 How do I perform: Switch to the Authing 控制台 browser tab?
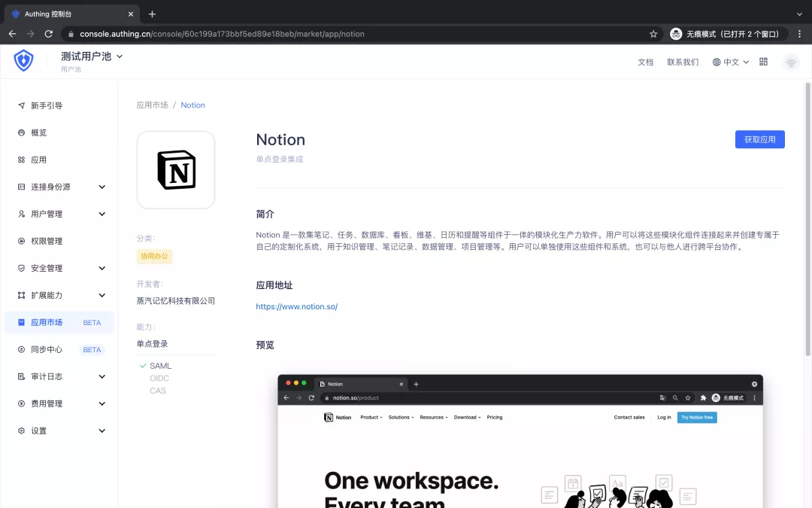(x=71, y=14)
